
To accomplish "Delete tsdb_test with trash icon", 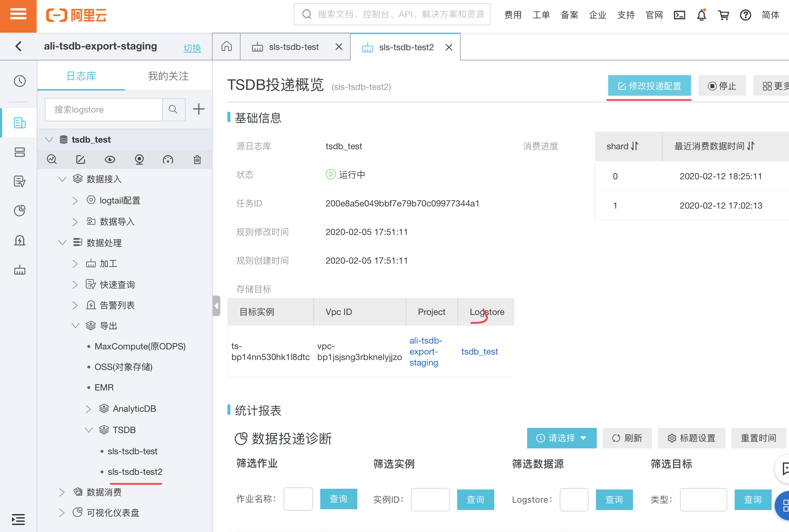I will (197, 159).
